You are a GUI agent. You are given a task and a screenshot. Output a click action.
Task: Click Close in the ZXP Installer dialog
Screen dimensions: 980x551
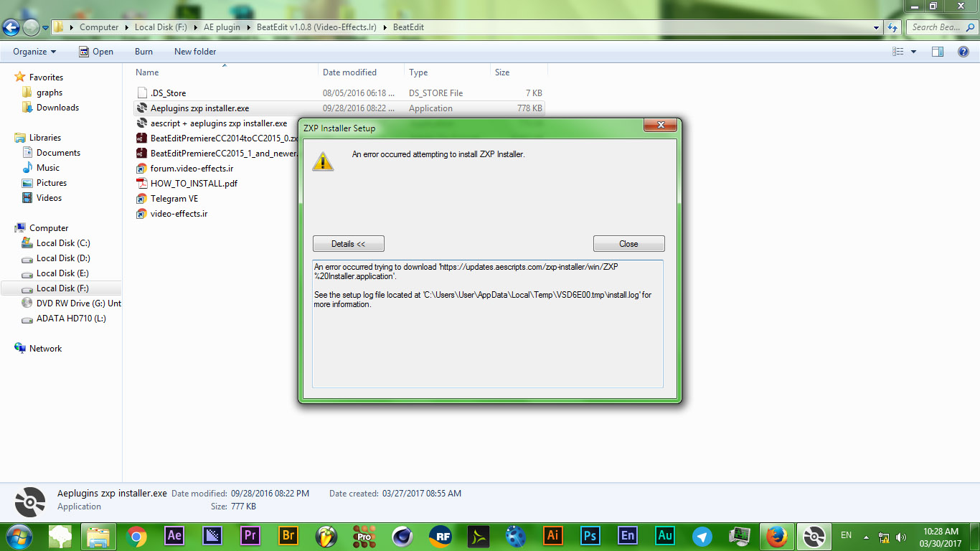click(x=629, y=244)
